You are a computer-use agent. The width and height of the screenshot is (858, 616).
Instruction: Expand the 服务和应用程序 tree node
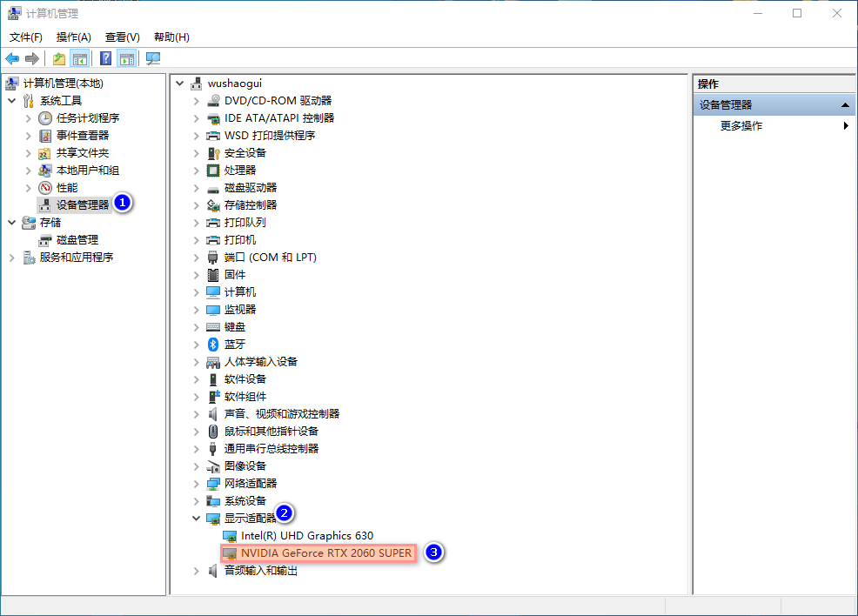(12, 258)
